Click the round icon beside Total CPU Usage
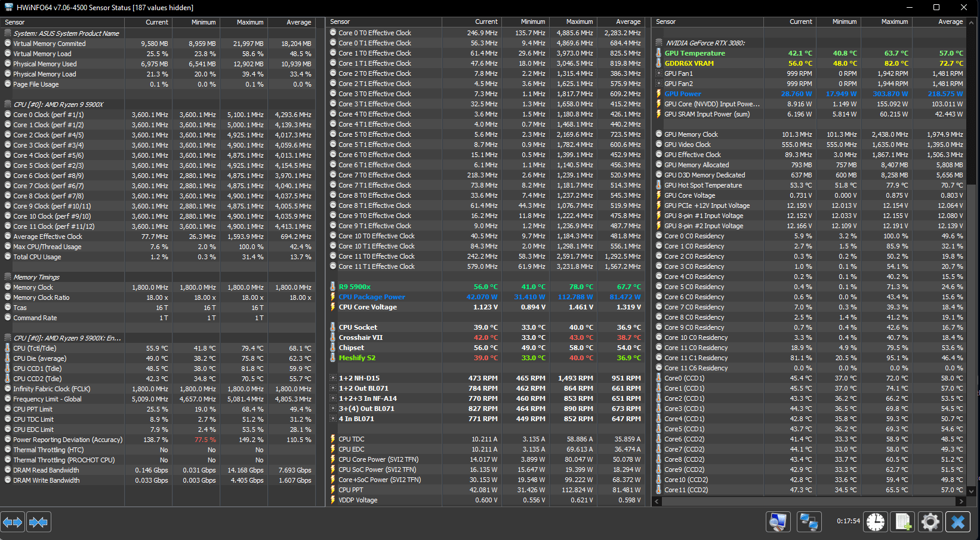Image resolution: width=980 pixels, height=540 pixels. click(8, 257)
